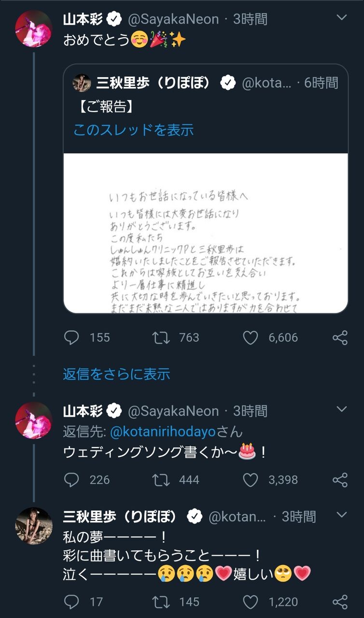This screenshot has width=364, height=618.
Task: Retweet the tweet with 763 retweets
Action: (161, 337)
